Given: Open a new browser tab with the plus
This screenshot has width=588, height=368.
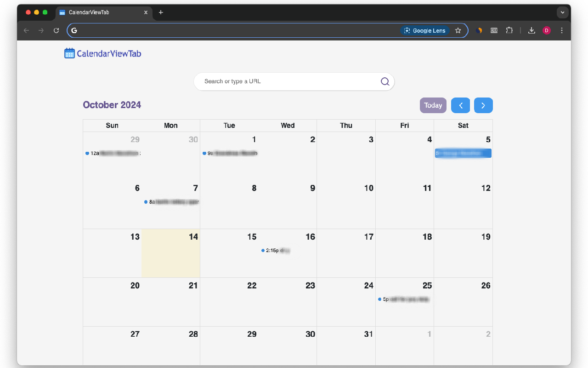Looking at the screenshot, I should pyautogui.click(x=161, y=12).
